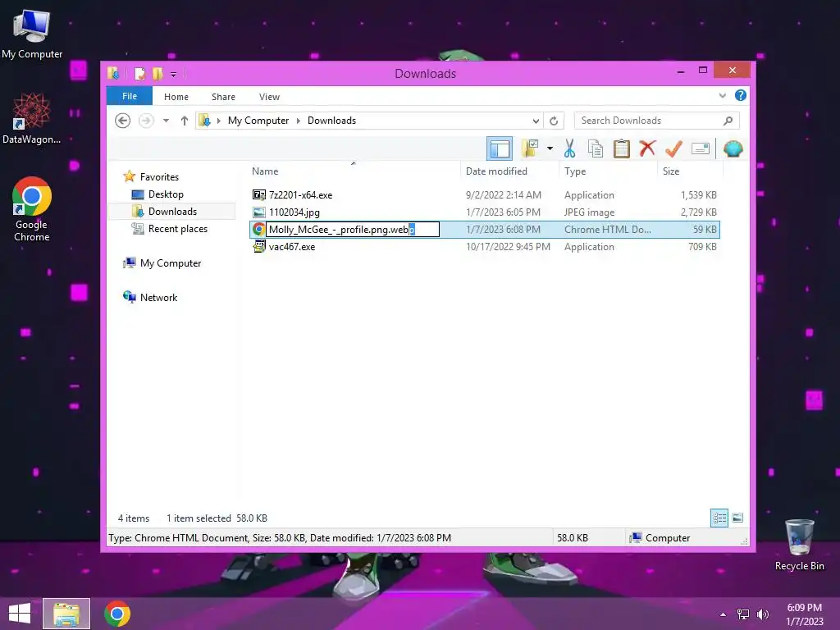
Task: Open the folder options dropdown arrow
Action: 550,148
